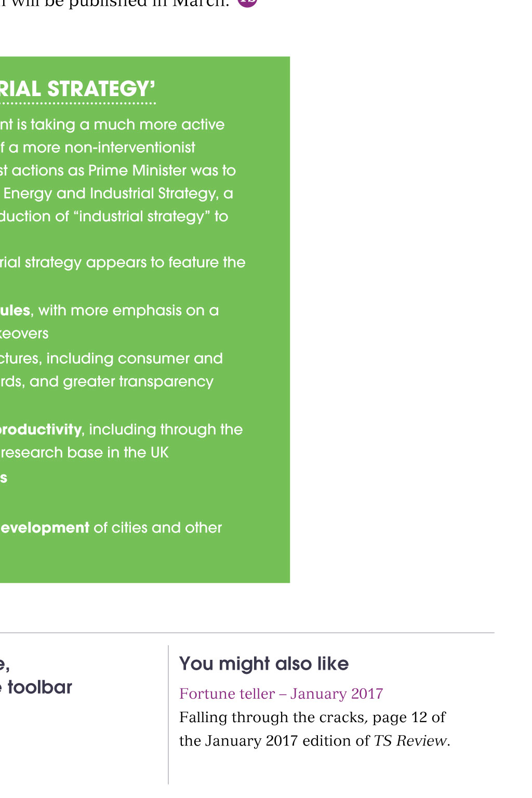Screen dimensions: 532x798
Task: Click the bold 'ules' text in the green box
Action: tap(15, 310)
